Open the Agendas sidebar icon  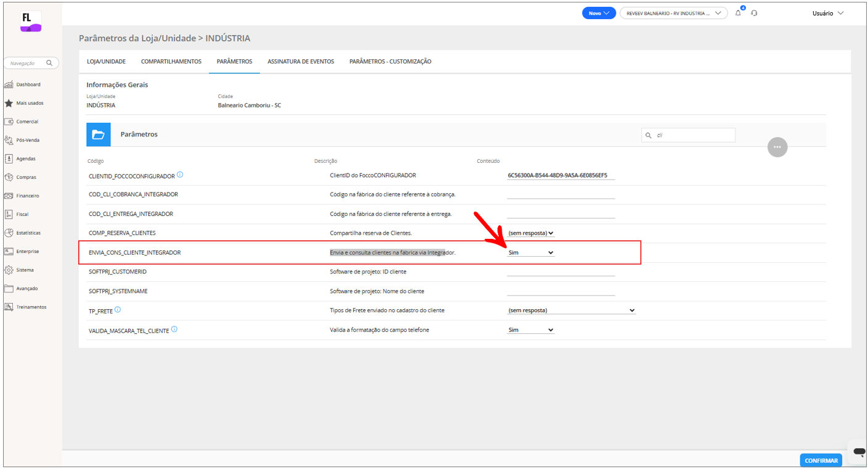tap(9, 159)
